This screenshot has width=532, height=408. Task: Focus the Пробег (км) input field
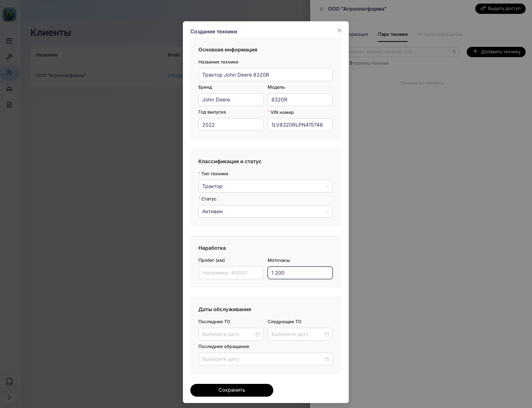(231, 273)
